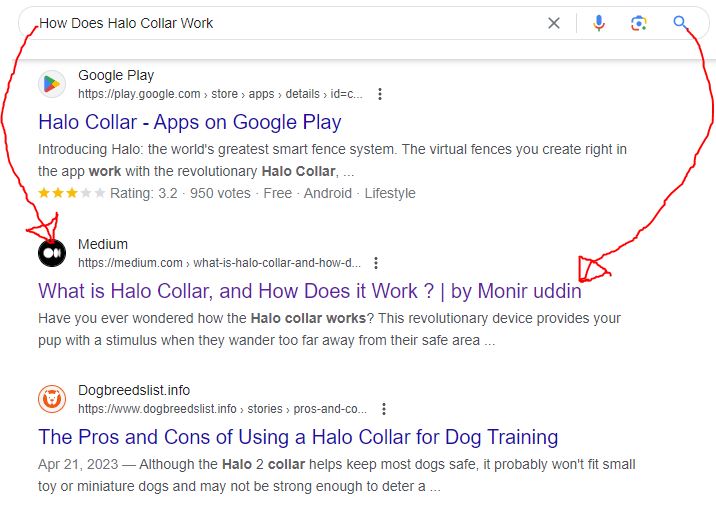Open more options for Medium result
This screenshot has width=716, height=514.
coord(376,263)
